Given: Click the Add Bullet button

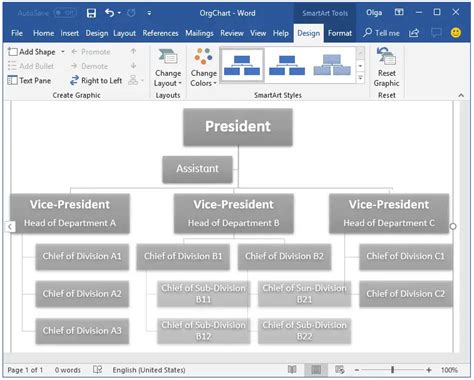Looking at the screenshot, I should pos(31,66).
